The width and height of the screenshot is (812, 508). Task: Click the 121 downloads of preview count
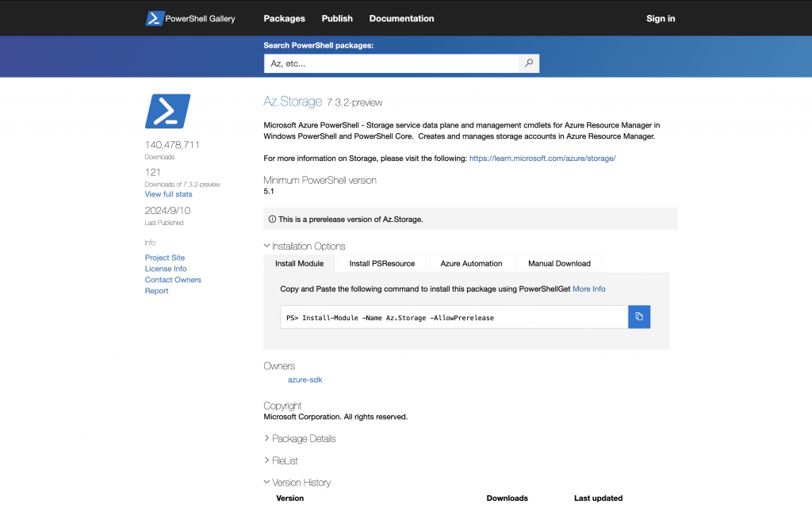[153, 172]
